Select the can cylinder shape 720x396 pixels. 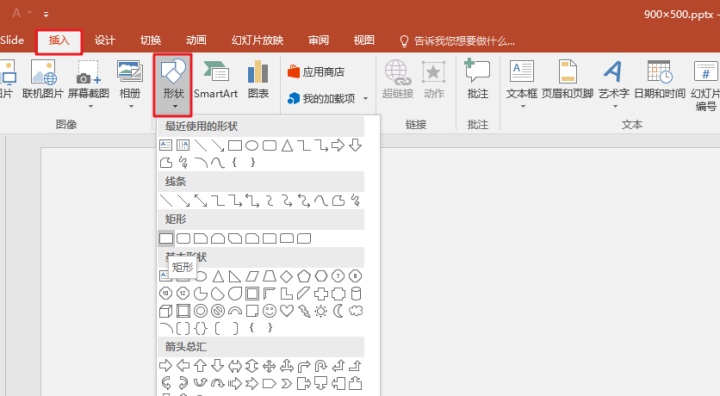355,294
